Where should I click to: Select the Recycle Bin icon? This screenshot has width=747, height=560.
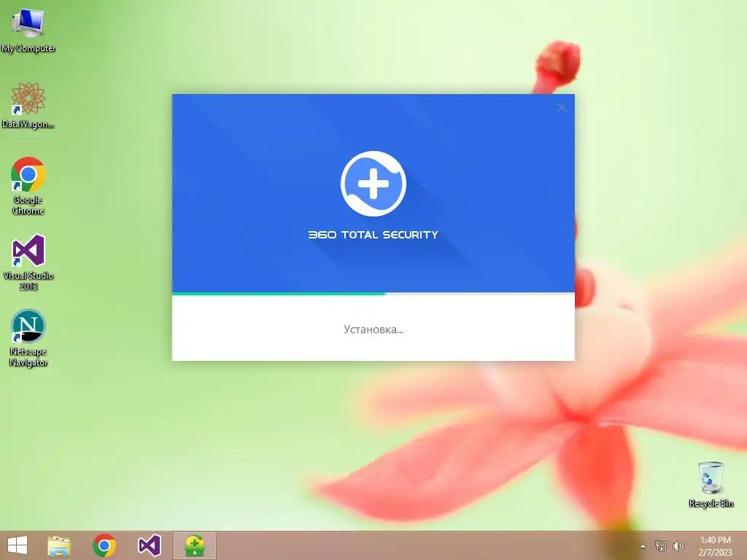(711, 484)
